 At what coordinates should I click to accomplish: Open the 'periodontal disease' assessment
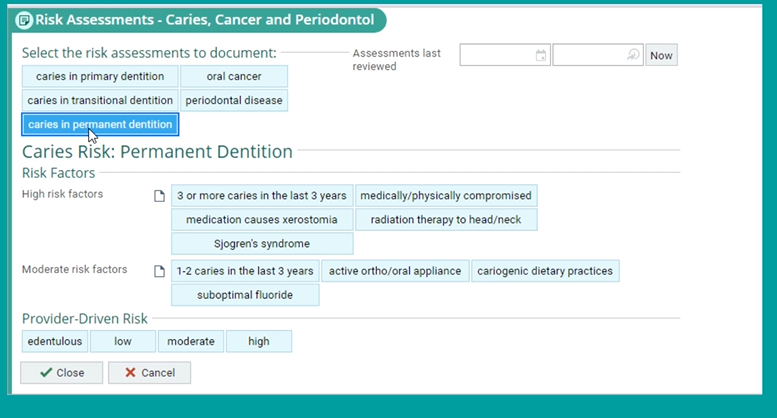(234, 100)
